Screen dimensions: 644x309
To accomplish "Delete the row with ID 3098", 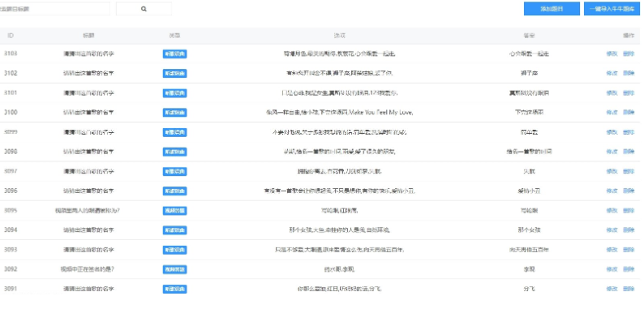I will tap(629, 152).
